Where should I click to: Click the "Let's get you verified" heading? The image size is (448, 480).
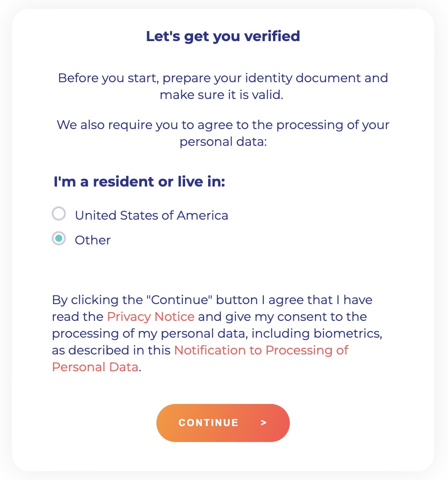[x=223, y=36]
